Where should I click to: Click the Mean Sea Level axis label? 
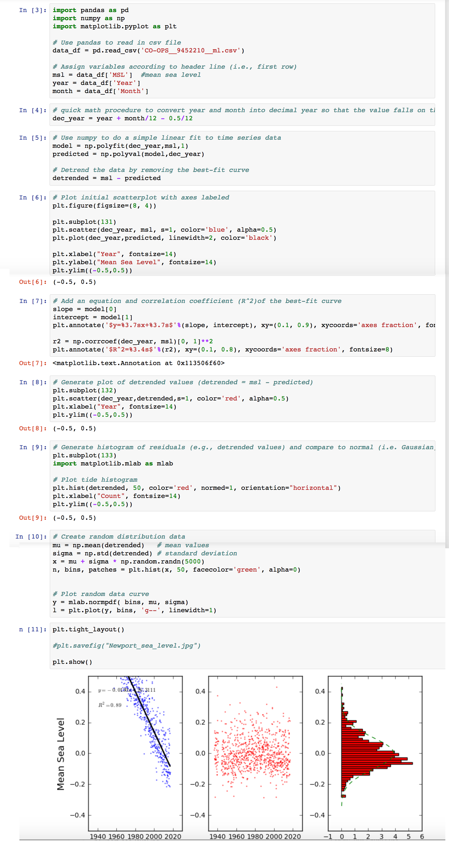coord(61,754)
